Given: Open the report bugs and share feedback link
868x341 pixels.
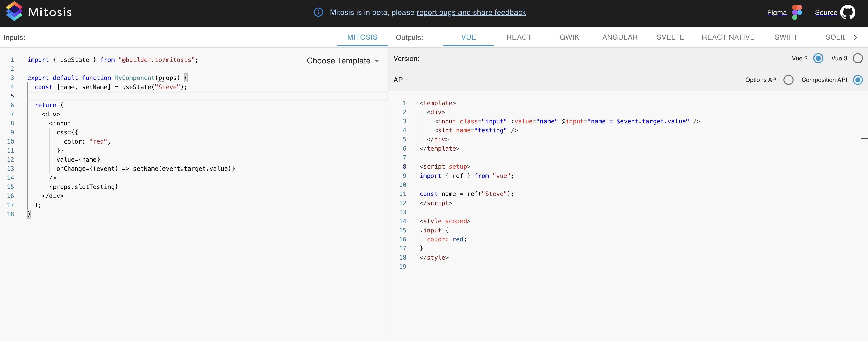Looking at the screenshot, I should (x=471, y=12).
